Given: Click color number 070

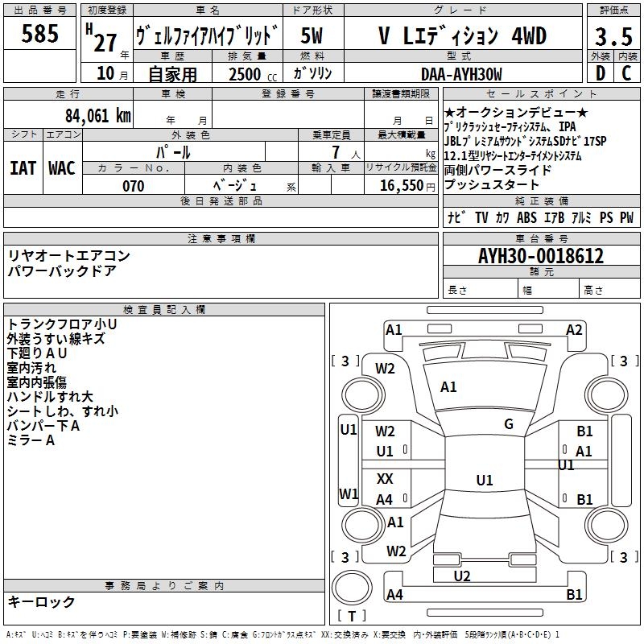Looking at the screenshot, I should pos(134,186).
